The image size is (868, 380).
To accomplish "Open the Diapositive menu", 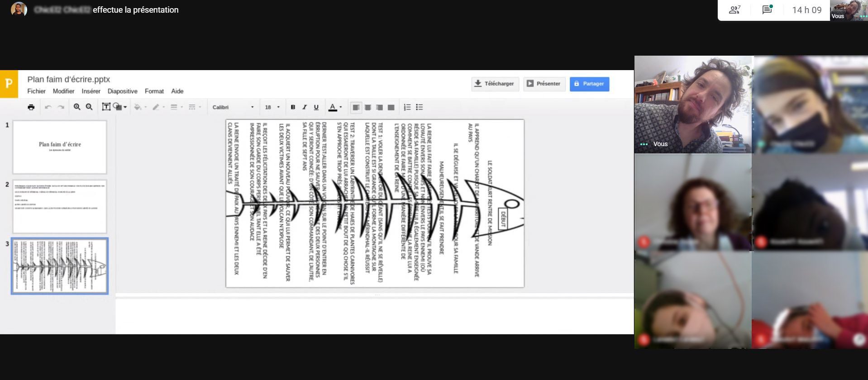I will tap(122, 91).
